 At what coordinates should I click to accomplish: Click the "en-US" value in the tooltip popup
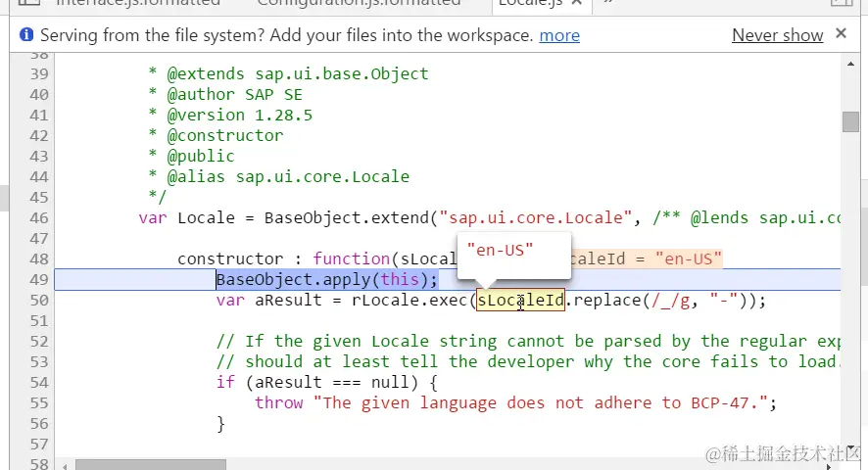click(x=500, y=251)
